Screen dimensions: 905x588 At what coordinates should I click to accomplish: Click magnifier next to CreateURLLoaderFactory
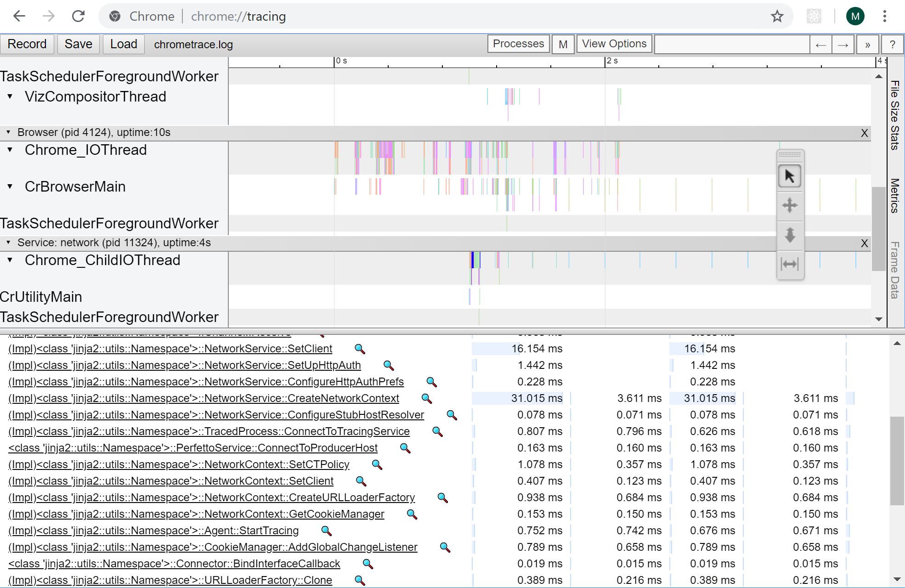point(443,498)
